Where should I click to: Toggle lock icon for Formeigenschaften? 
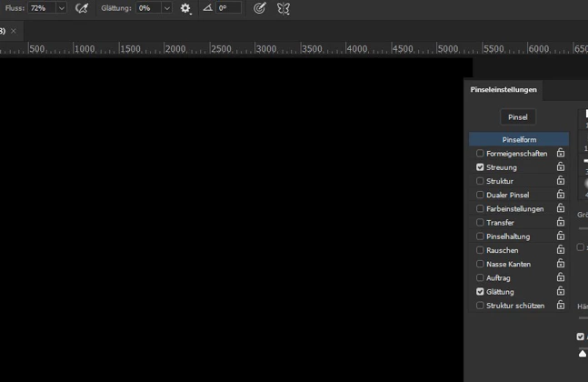(561, 153)
